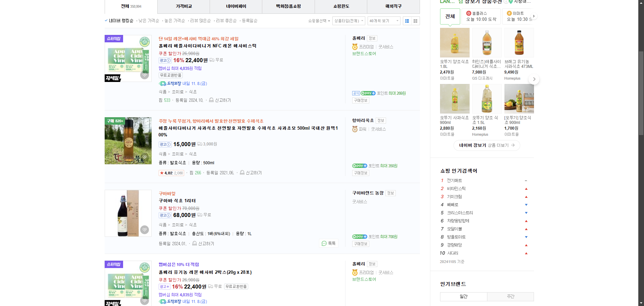Expand 구매정보 for the 항아리쑥초 listing

tap(361, 173)
